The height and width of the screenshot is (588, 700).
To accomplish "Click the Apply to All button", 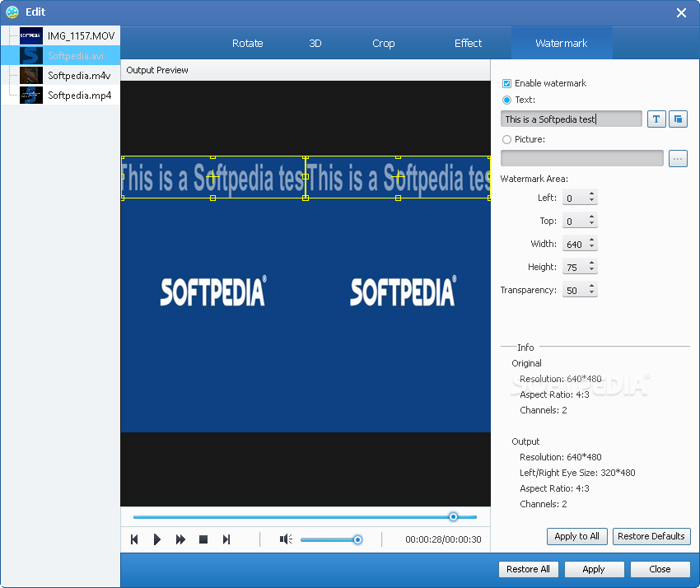I will click(576, 536).
